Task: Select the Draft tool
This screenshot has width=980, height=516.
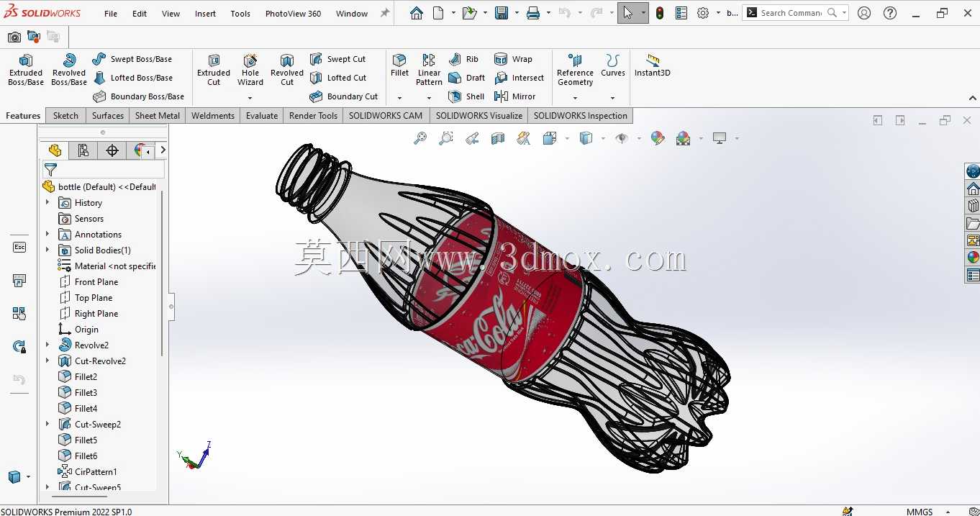Action: click(x=467, y=78)
